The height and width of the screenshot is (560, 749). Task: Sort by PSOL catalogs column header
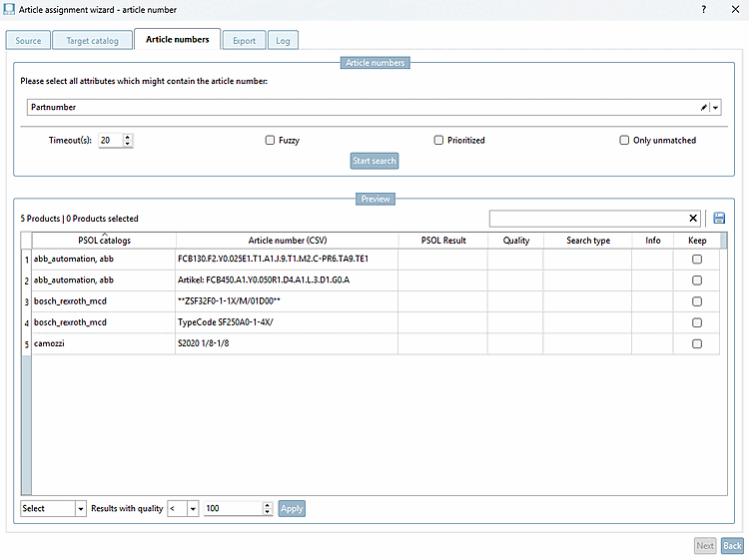(x=104, y=241)
